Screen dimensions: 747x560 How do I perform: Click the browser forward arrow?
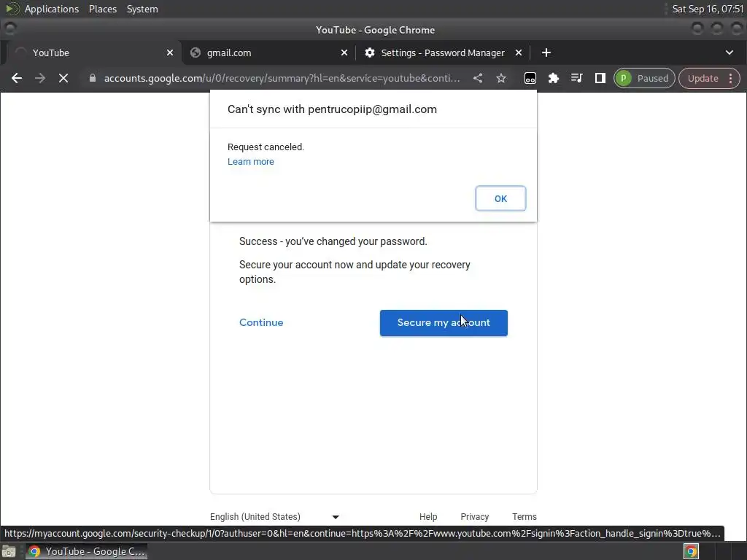[40, 78]
